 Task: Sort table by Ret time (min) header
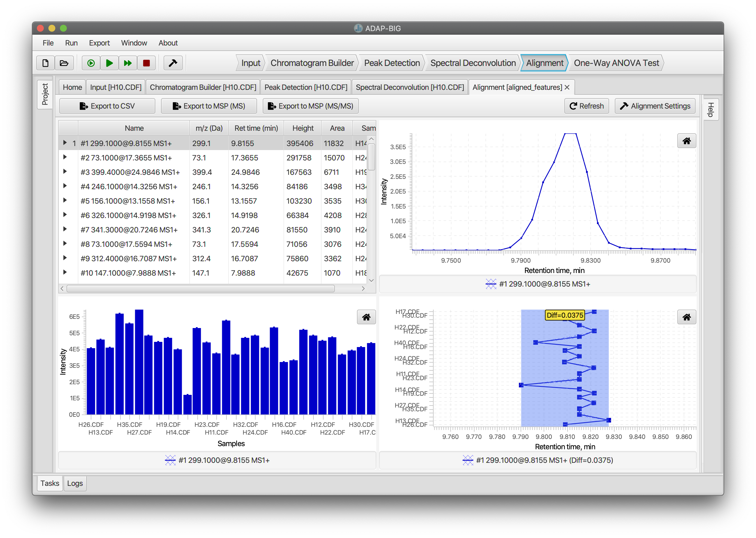click(256, 128)
